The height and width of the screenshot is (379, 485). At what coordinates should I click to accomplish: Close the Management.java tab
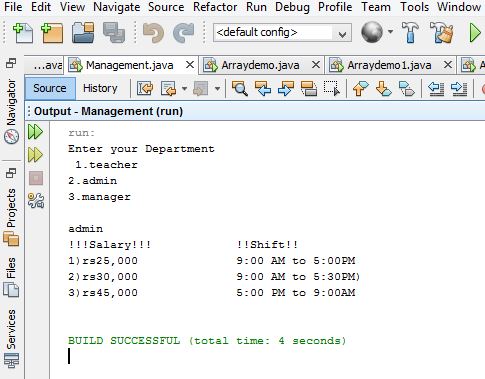pos(190,65)
